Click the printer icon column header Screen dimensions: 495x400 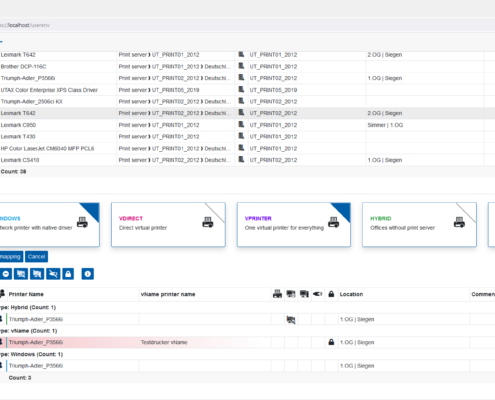(x=277, y=294)
